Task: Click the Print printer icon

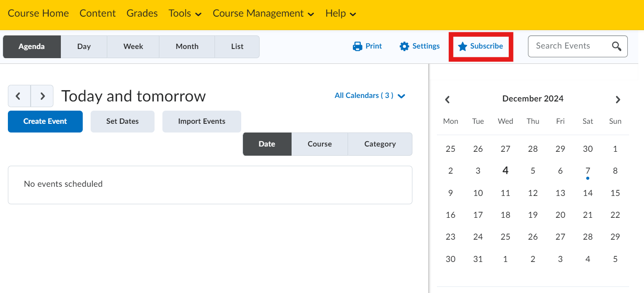Action: coord(358,46)
